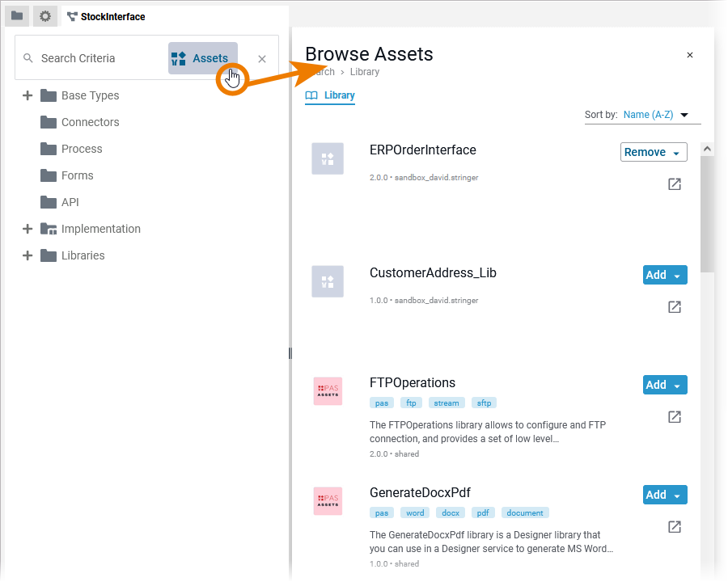Add the CustomerAddress_Lib library
This screenshot has width=728, height=582.
656,275
